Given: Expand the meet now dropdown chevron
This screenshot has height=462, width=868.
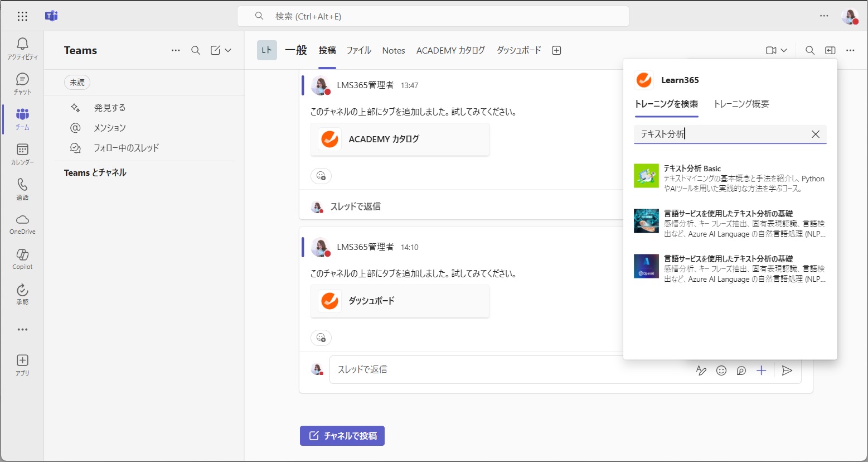Looking at the screenshot, I should click(x=784, y=50).
